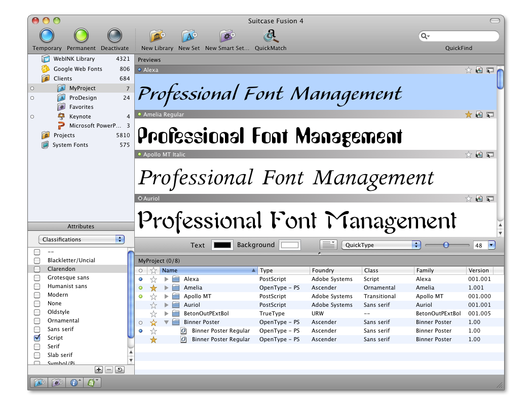Sort by the Version column header
Image resolution: width=532 pixels, height=405 pixels.
[480, 270]
